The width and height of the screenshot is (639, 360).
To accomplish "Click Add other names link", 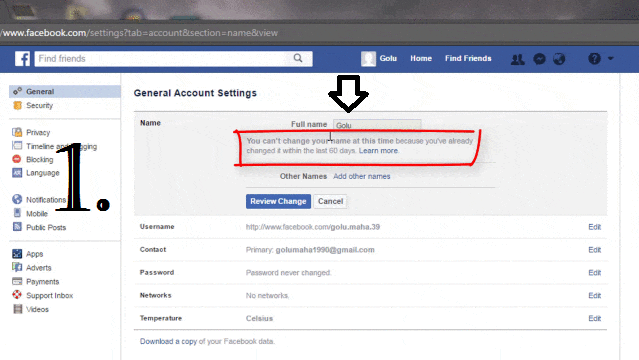I will point(361,177).
